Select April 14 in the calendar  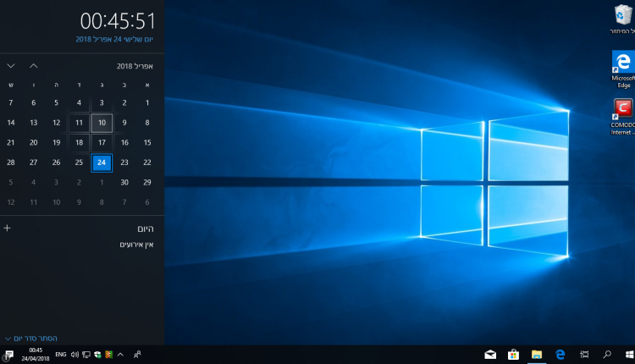tap(11, 123)
